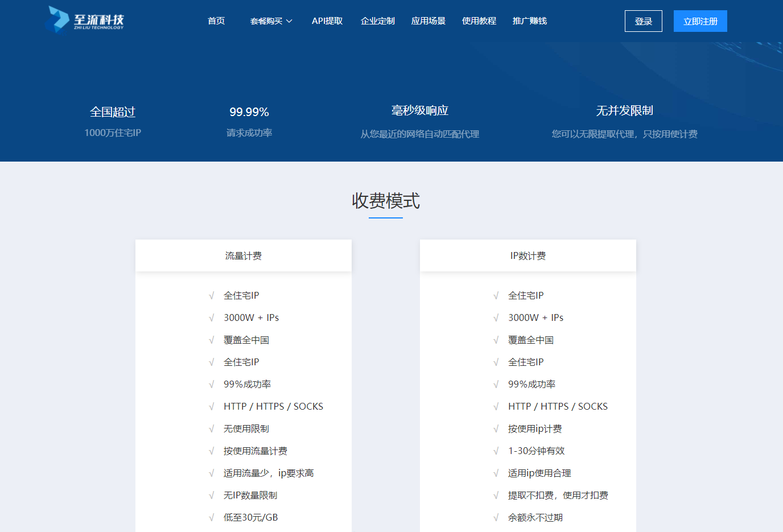
Task: Go to the 首页 menu item
Action: click(216, 21)
